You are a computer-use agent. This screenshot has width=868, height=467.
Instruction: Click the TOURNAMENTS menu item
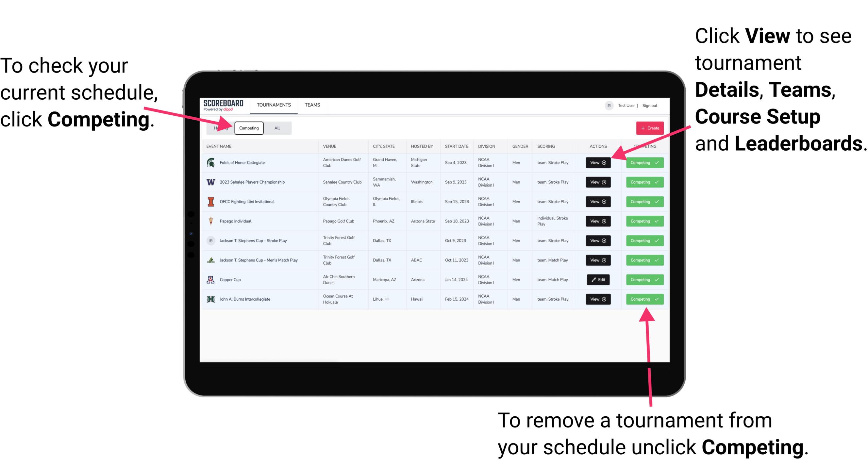coord(274,105)
